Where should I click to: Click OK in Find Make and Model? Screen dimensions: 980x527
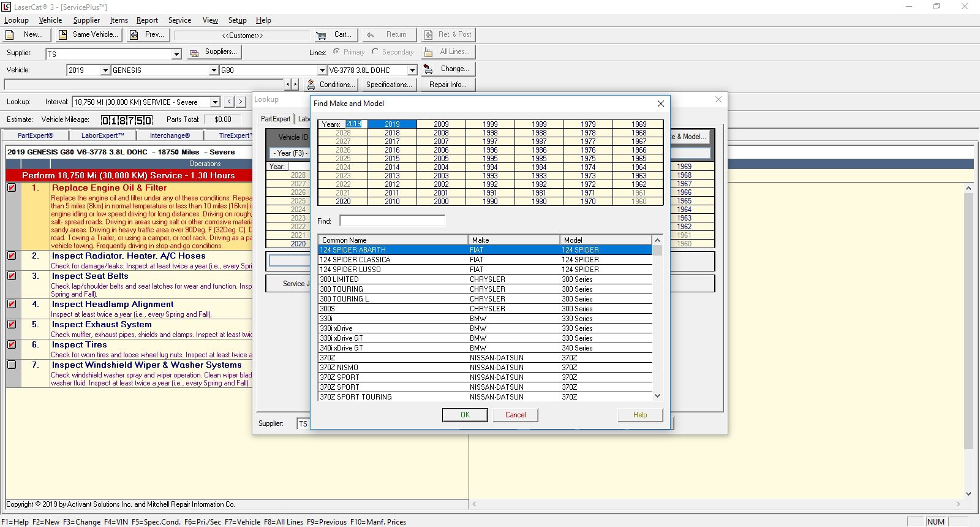click(x=465, y=415)
